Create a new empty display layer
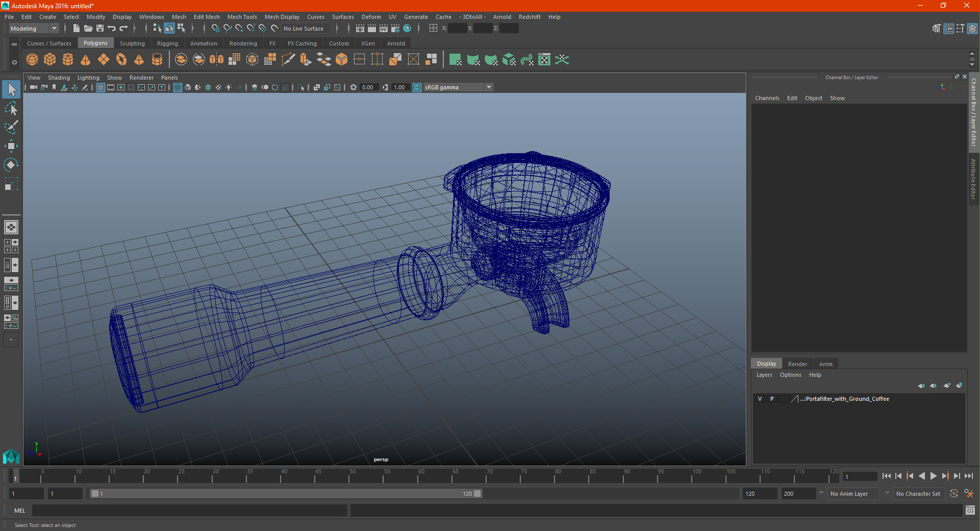Viewport: 980px width, 531px height. pos(947,385)
